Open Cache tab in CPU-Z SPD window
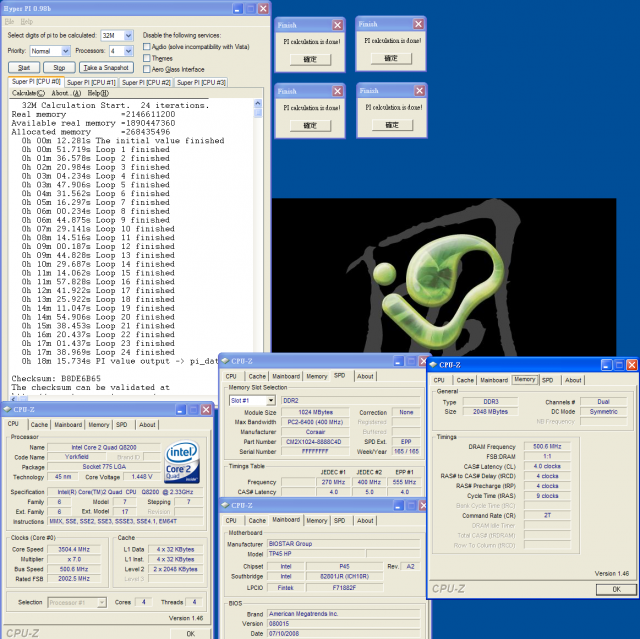The image size is (640, 639). 257,376
